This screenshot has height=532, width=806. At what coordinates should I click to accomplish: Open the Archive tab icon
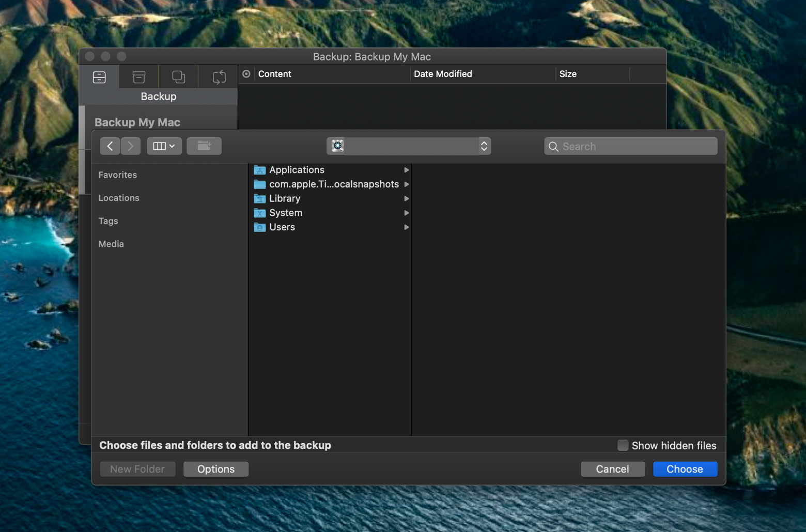(x=139, y=77)
